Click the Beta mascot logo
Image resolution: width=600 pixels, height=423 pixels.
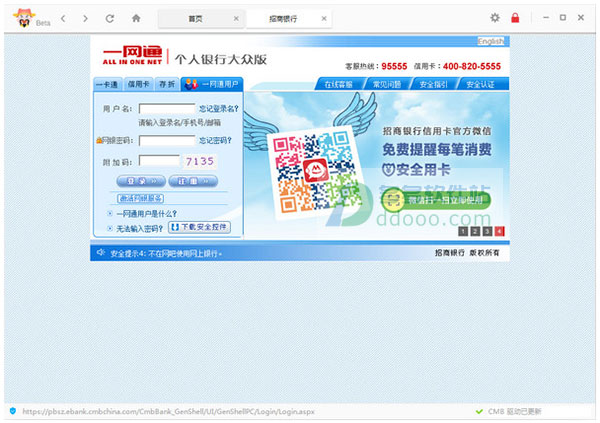24,18
